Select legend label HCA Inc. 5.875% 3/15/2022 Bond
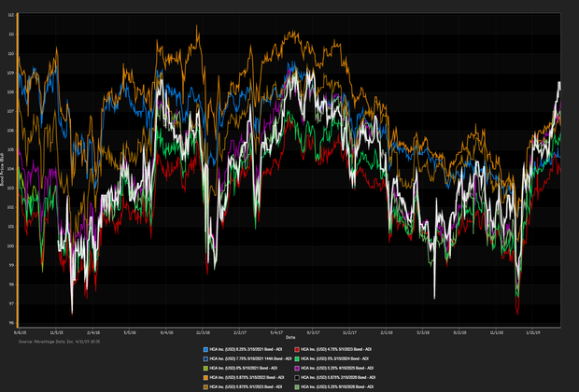This screenshot has height=392, width=579. tap(247, 378)
